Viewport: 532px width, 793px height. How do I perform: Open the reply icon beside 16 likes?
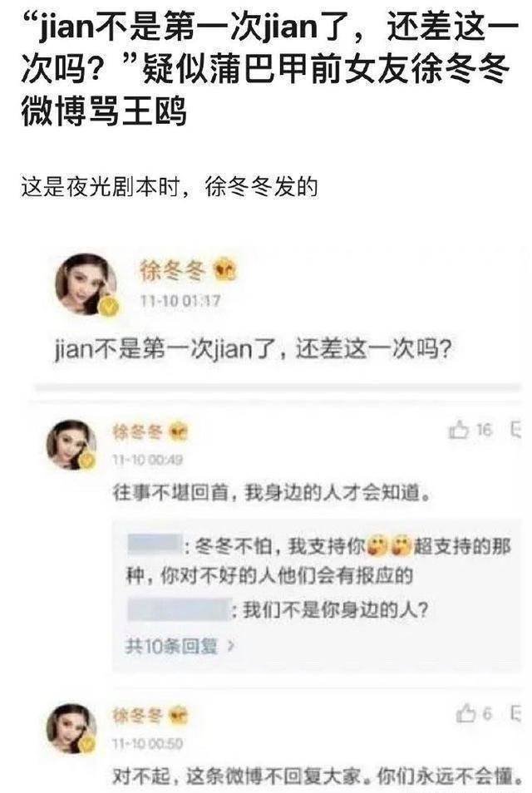click(516, 431)
